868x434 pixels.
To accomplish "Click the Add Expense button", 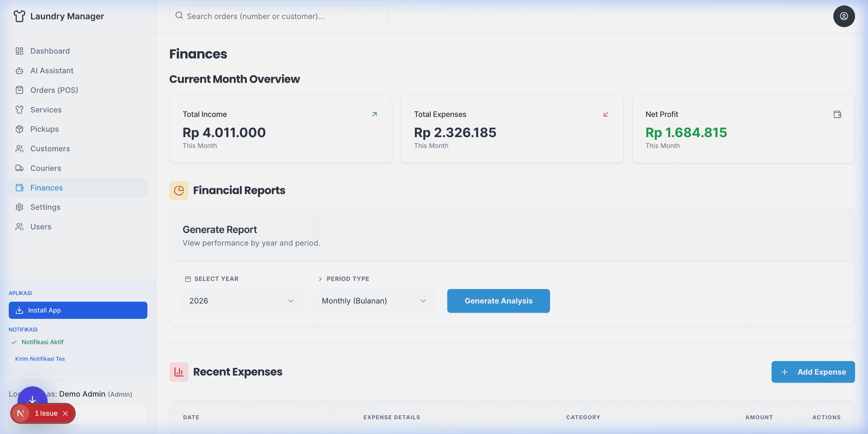I will [813, 372].
